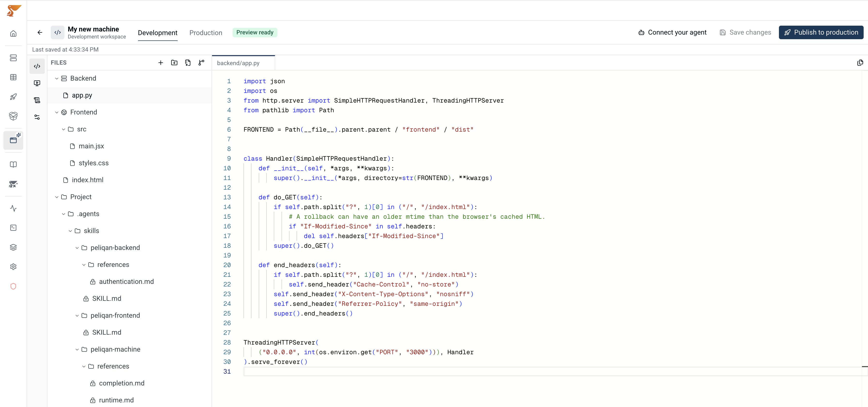Place cursor on empty line 31
Viewport: 868px width, 407px height.
[553, 371]
